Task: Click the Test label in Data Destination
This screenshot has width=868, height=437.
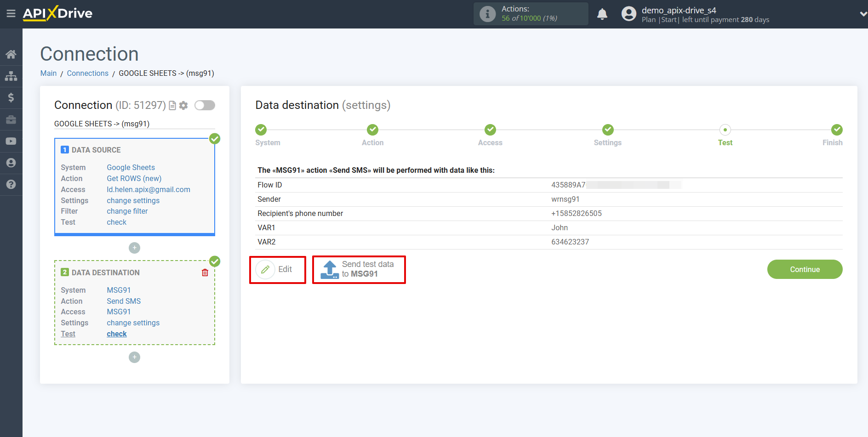Action: click(68, 334)
